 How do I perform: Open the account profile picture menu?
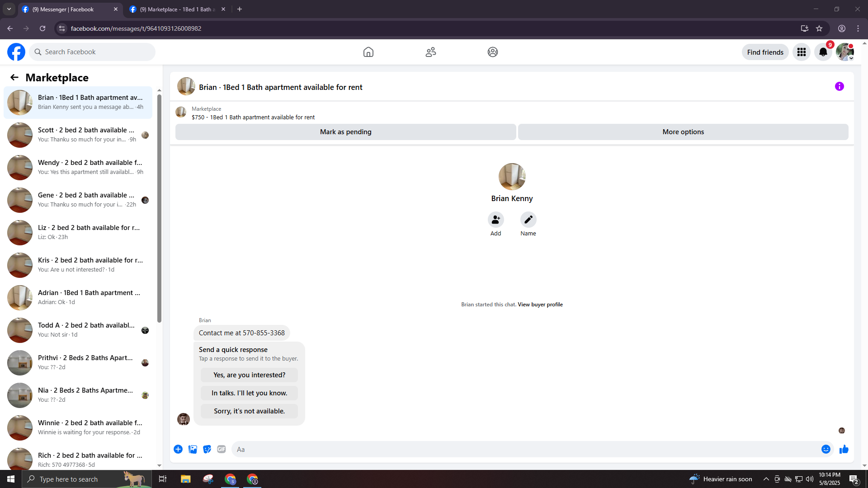[x=845, y=52]
